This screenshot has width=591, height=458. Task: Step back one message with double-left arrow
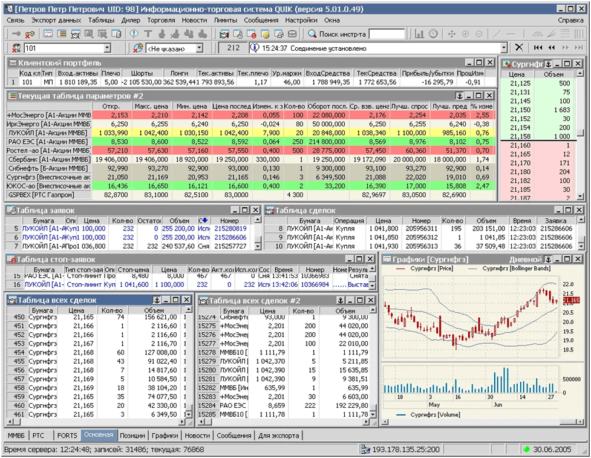click(551, 48)
